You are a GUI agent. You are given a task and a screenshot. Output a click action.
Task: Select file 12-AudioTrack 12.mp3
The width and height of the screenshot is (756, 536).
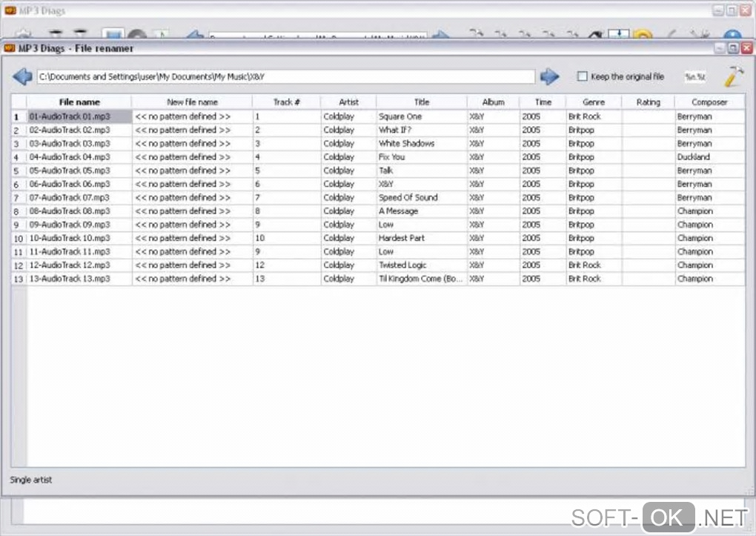[79, 265]
